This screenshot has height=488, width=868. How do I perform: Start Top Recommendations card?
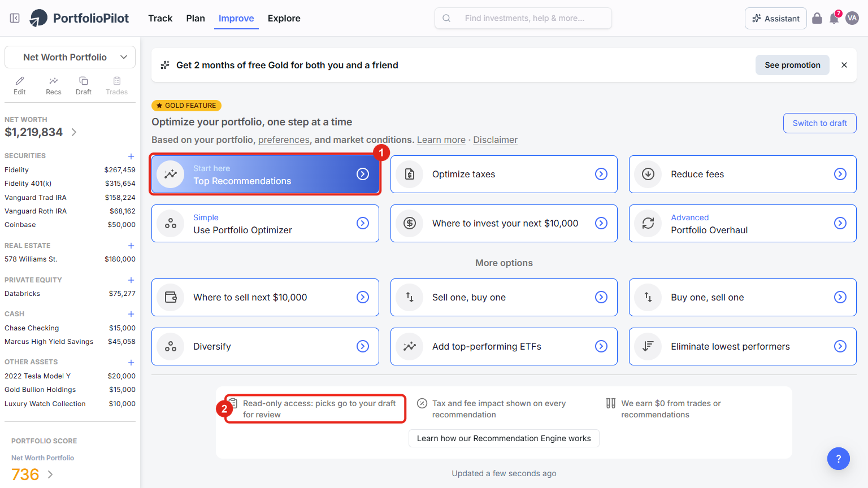(265, 174)
